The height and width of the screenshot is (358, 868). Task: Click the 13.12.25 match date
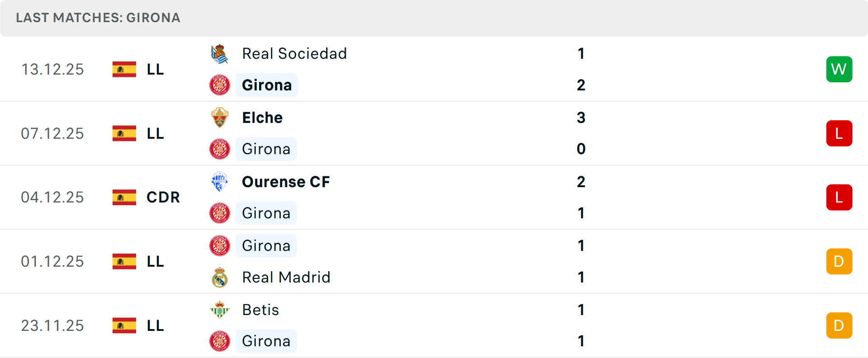coord(52,69)
